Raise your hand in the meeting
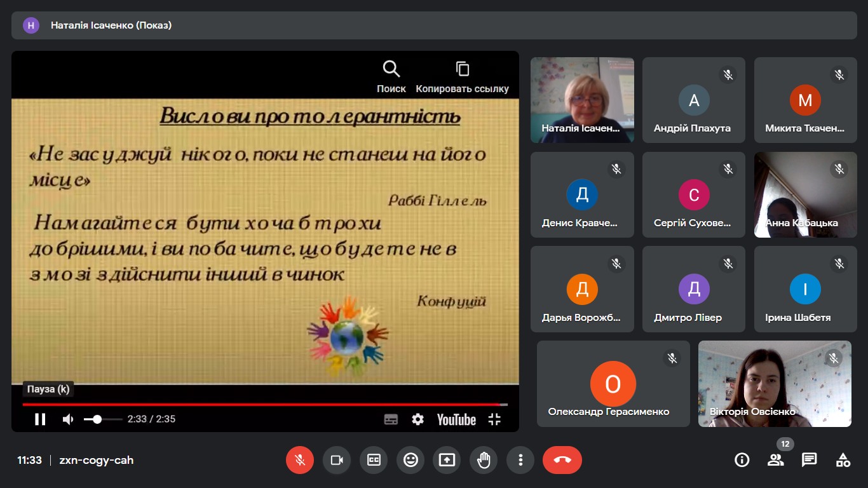Image resolution: width=868 pixels, height=488 pixels. click(x=484, y=460)
